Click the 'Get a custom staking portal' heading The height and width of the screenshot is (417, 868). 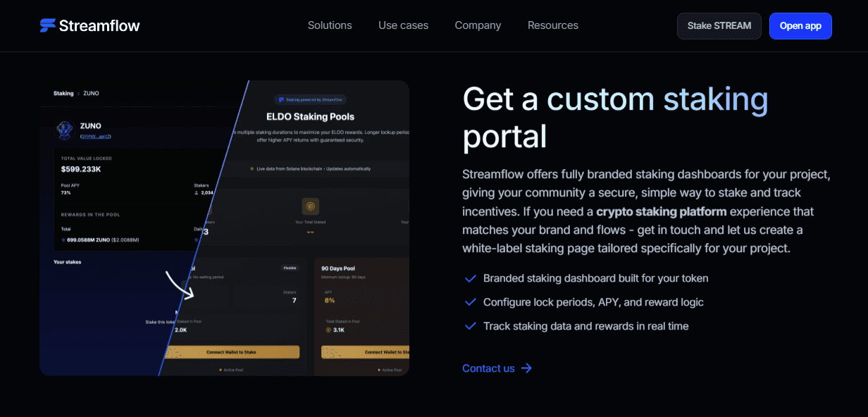pyautogui.click(x=615, y=117)
